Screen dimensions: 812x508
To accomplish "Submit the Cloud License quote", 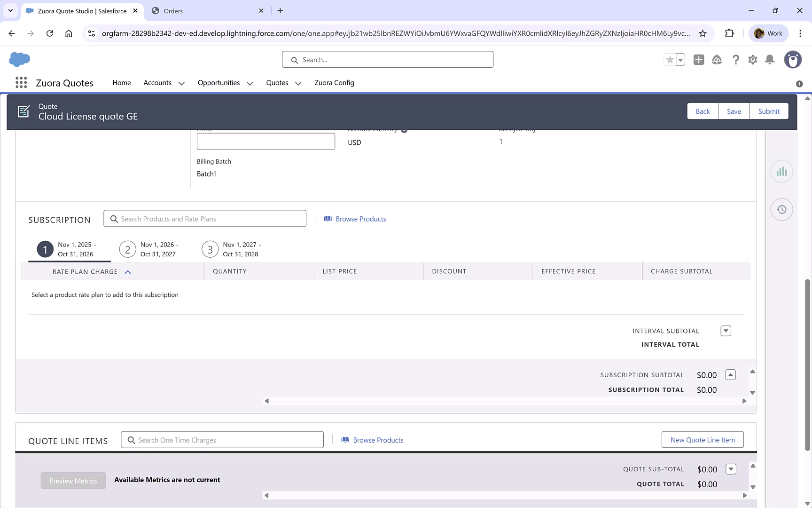I will click(x=769, y=111).
